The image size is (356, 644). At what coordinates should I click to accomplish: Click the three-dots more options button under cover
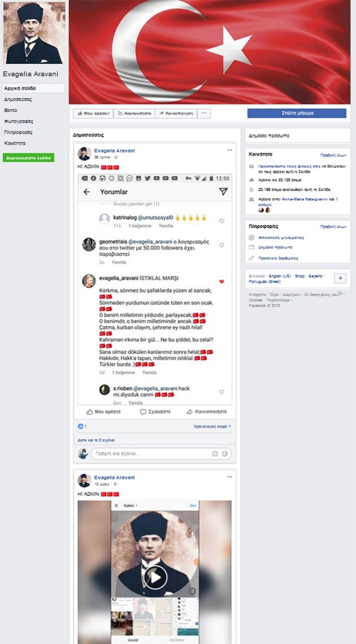click(204, 113)
